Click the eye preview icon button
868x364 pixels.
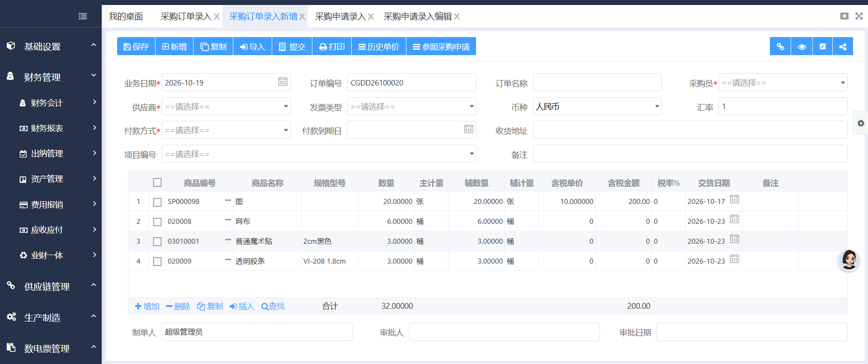(802, 47)
